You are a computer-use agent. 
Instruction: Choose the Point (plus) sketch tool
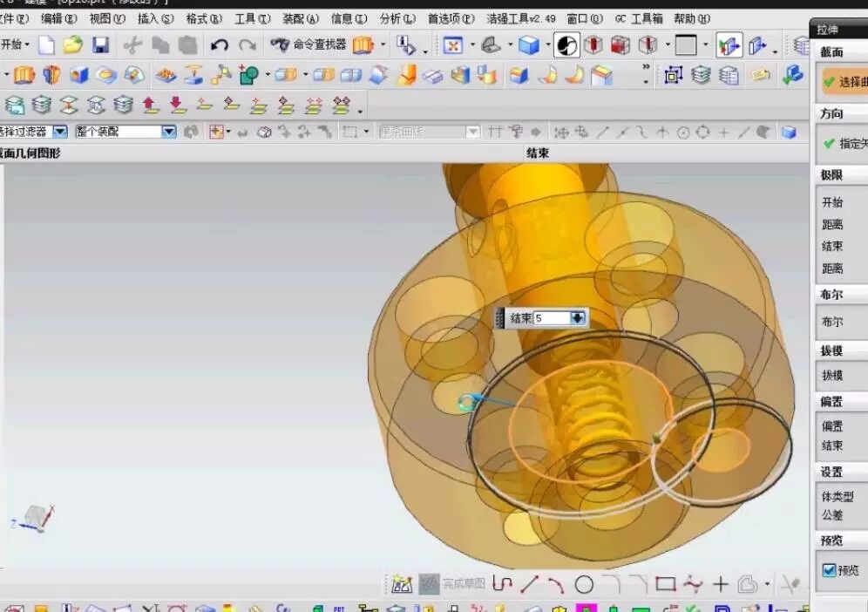(721, 584)
